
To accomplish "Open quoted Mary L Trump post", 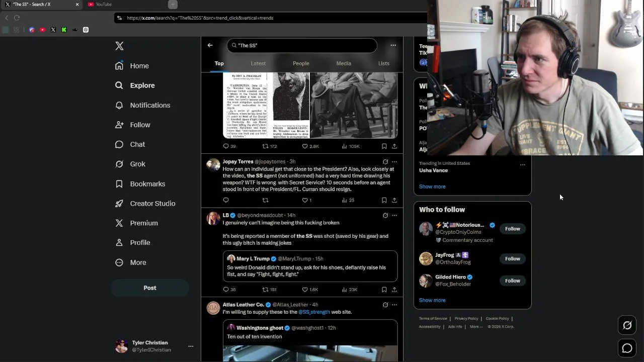I will (310, 266).
